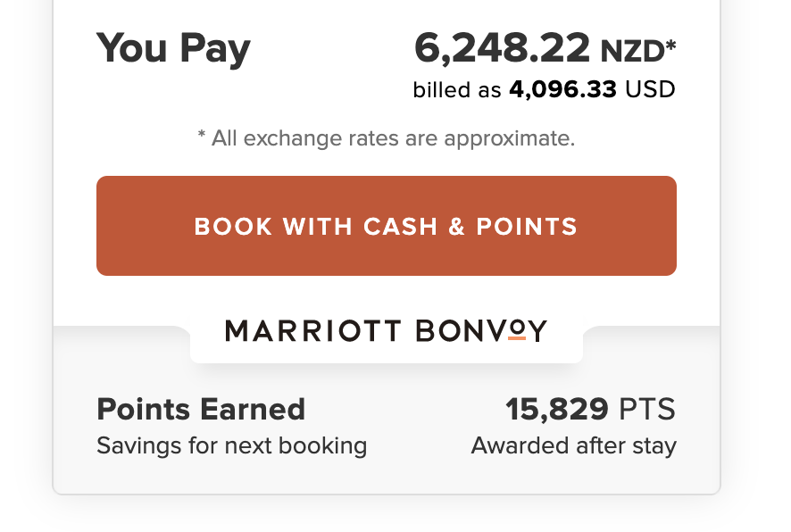Click the NZD currency label
This screenshot has width=791, height=532.
tap(630, 51)
